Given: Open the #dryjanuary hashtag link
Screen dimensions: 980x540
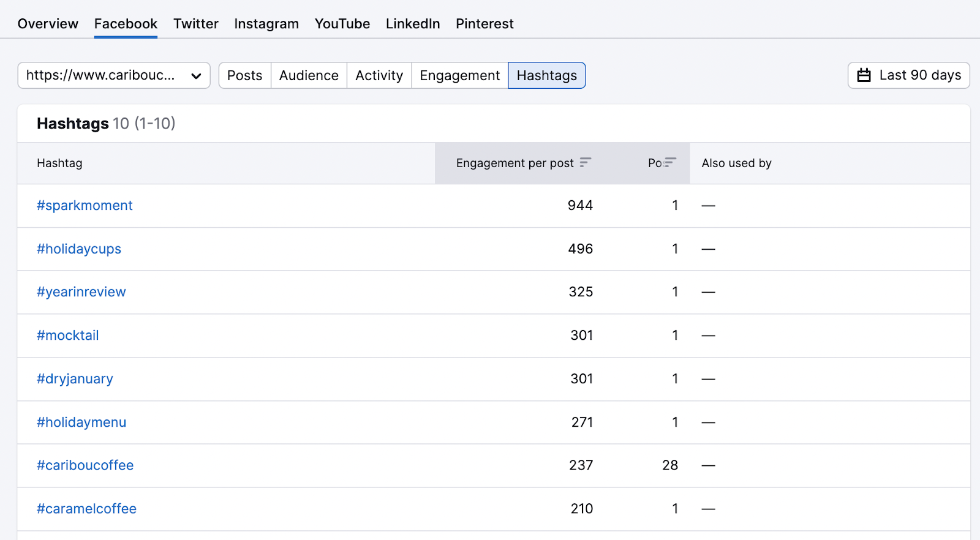Looking at the screenshot, I should click(x=75, y=379).
